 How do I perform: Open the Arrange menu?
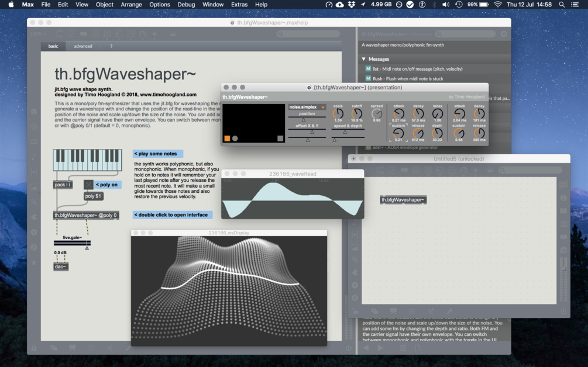tap(131, 5)
